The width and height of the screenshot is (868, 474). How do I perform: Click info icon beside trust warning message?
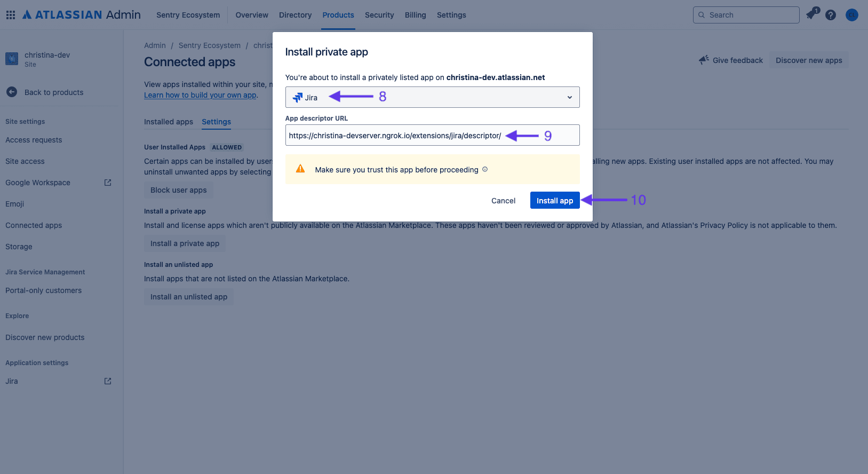(485, 169)
